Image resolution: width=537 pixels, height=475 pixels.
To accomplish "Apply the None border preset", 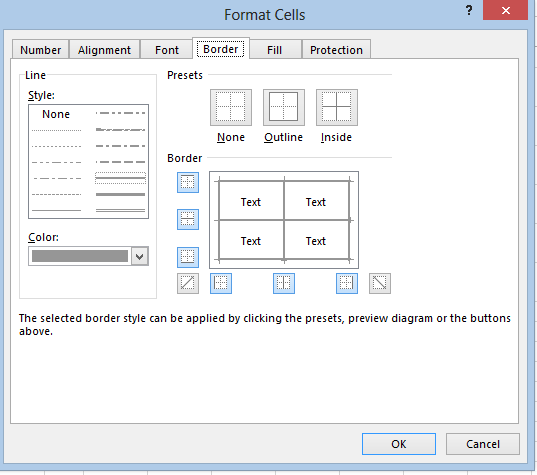I will point(231,108).
